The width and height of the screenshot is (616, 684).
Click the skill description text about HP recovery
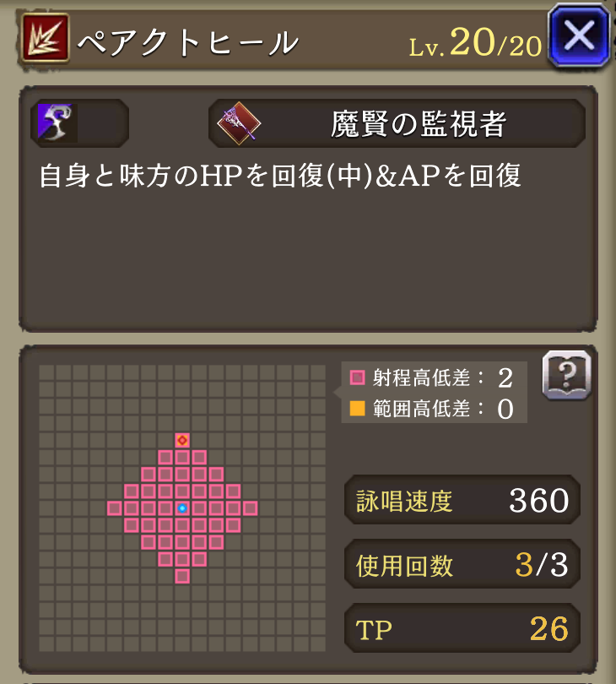click(280, 176)
